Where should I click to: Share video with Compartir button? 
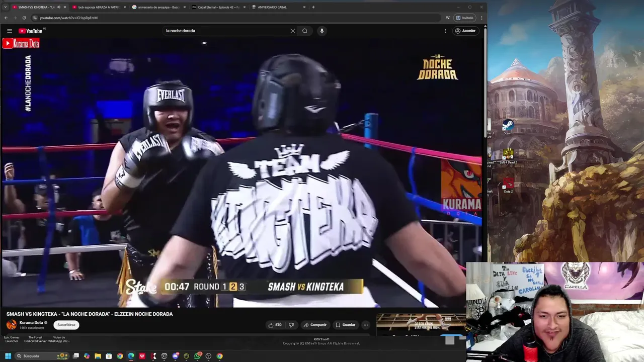coord(315,325)
